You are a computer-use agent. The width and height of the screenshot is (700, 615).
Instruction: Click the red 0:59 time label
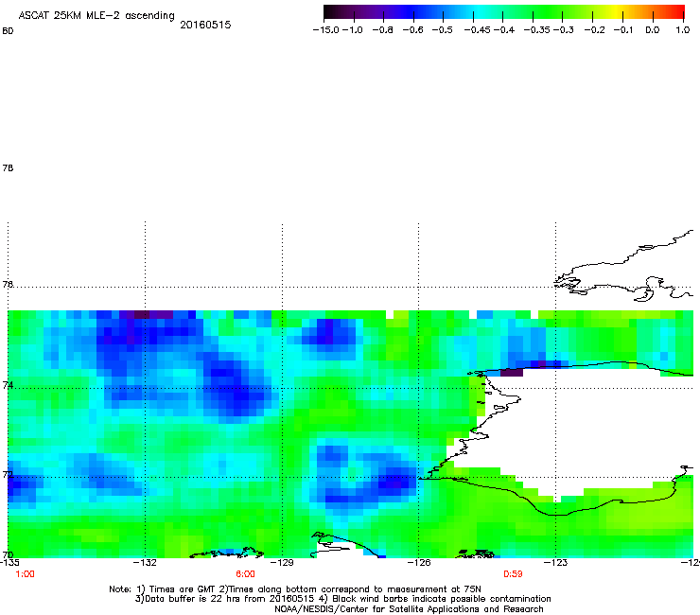513,574
